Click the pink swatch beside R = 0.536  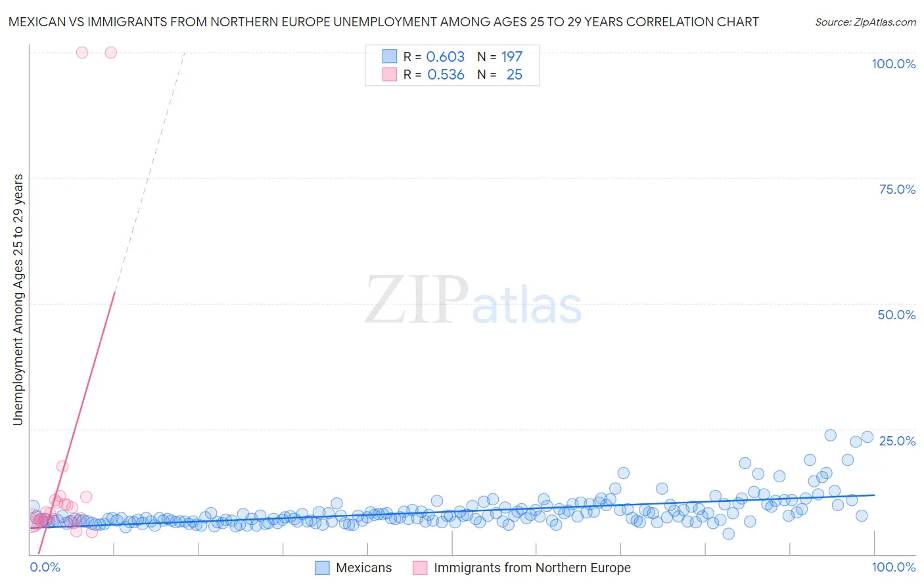coord(390,74)
